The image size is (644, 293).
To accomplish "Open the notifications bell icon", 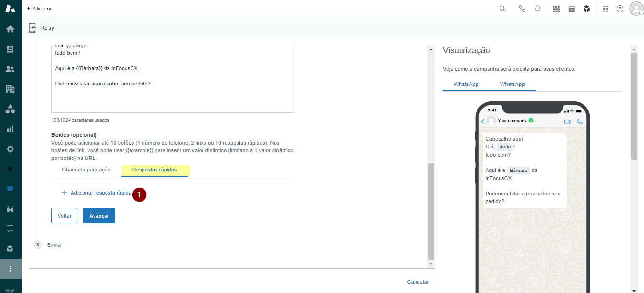I will pyautogui.click(x=537, y=9).
